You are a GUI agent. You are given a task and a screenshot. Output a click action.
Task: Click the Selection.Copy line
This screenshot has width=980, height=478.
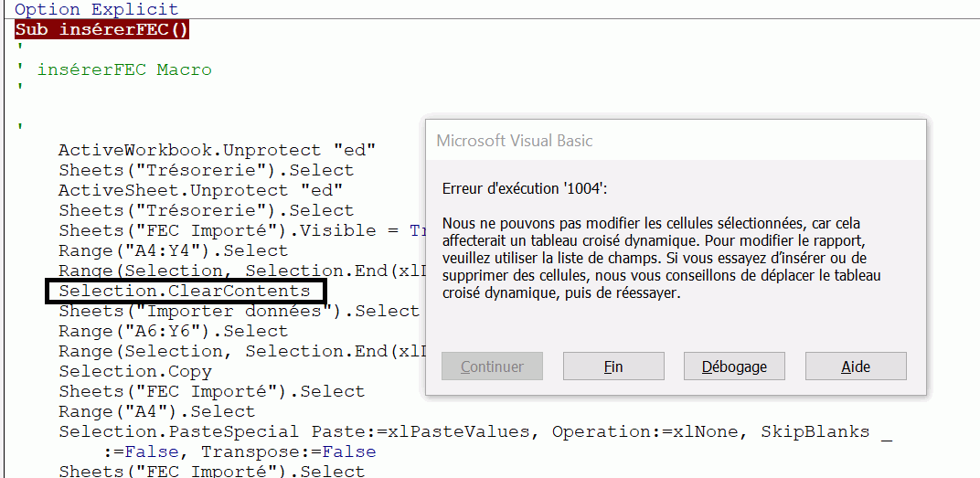point(135,371)
